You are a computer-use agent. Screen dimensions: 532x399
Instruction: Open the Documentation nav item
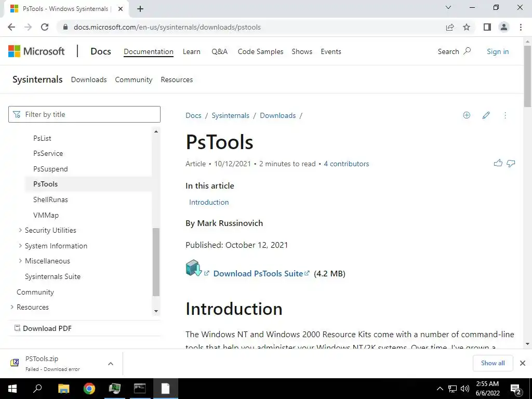[148, 51]
